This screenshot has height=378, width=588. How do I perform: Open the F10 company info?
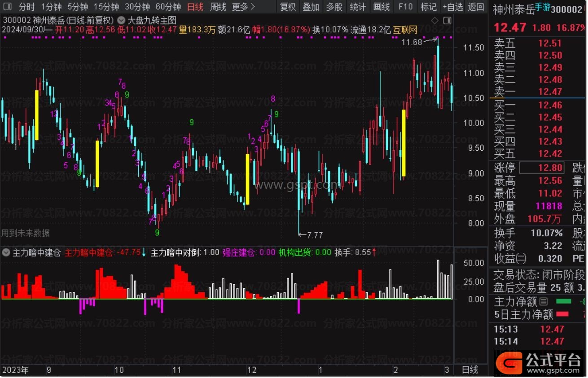(x=405, y=7)
